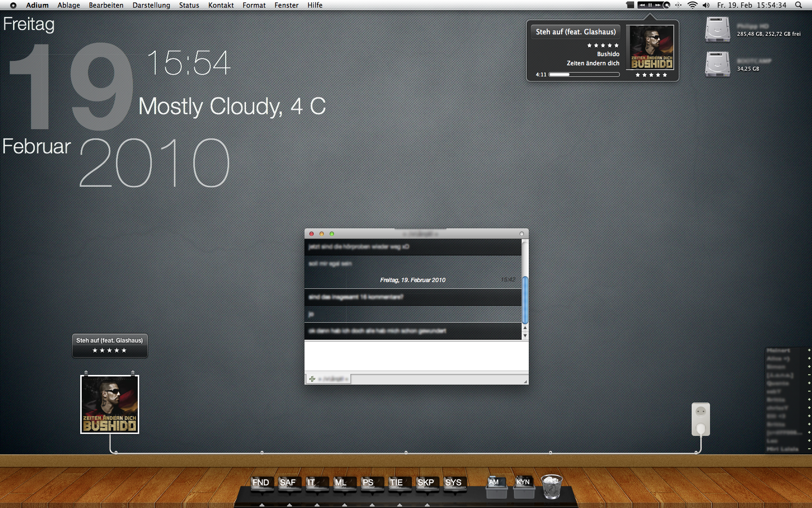Image resolution: width=812 pixels, height=508 pixels.
Task: Click the 'Mostly Cloudy, 4 C' weather text
Action: pos(232,106)
